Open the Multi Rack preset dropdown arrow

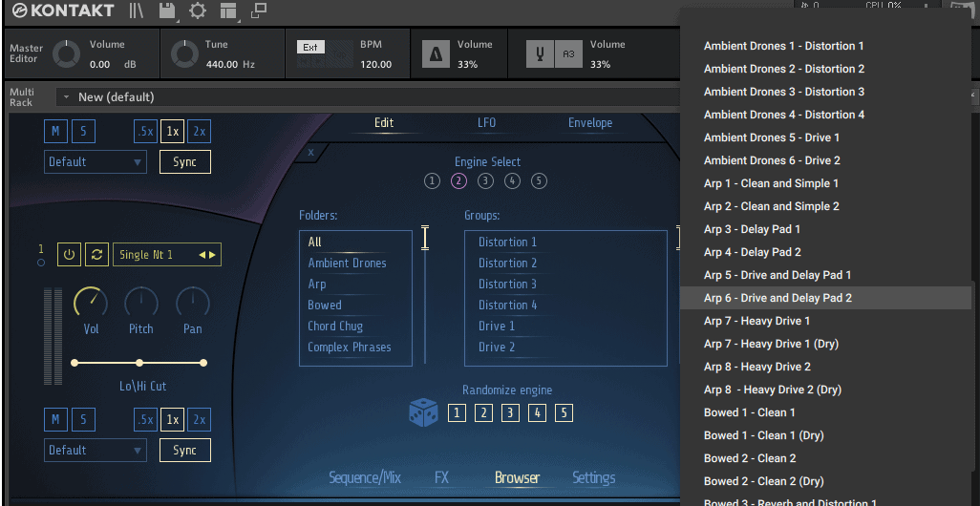(66, 97)
